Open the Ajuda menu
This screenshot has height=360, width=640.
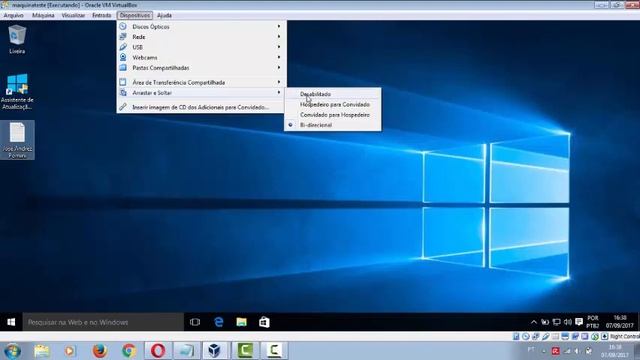point(164,15)
